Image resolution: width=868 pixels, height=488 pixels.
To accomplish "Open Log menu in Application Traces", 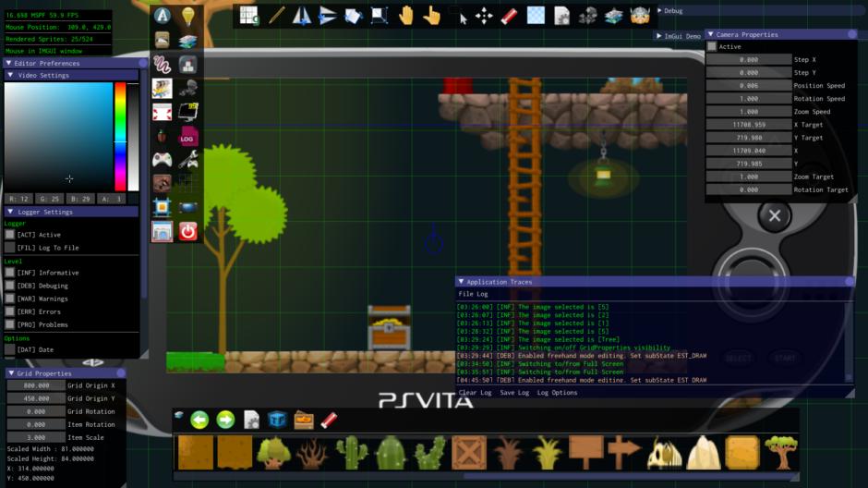I will click(482, 294).
